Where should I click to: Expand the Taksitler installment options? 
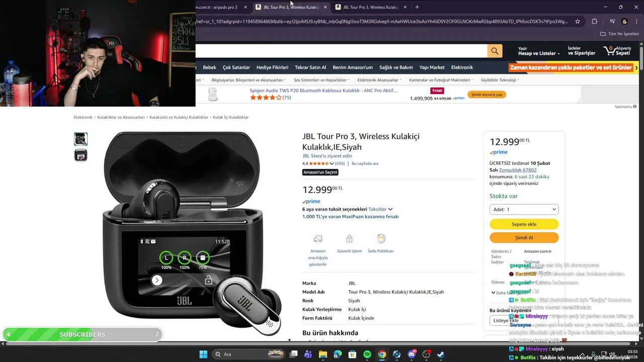(x=380, y=209)
